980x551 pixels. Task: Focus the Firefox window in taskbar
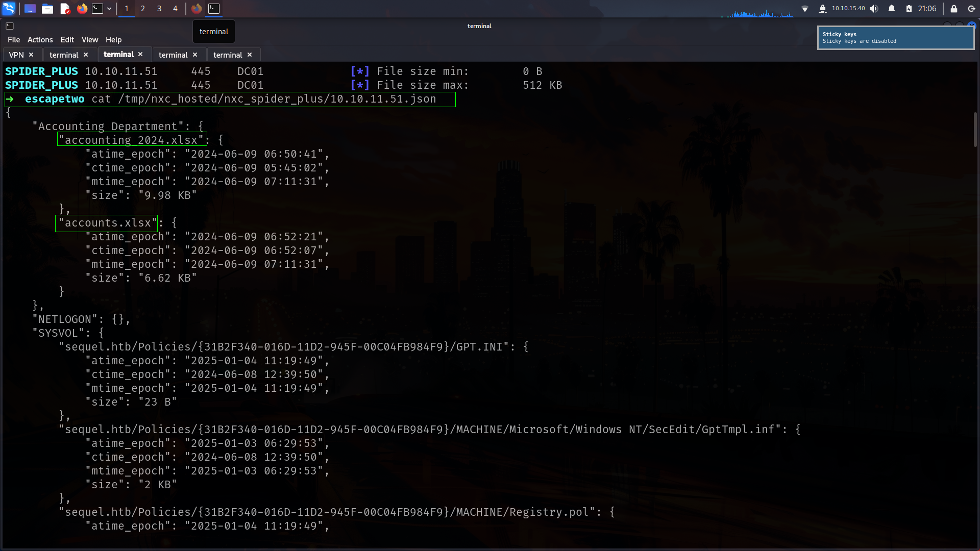pos(197,9)
